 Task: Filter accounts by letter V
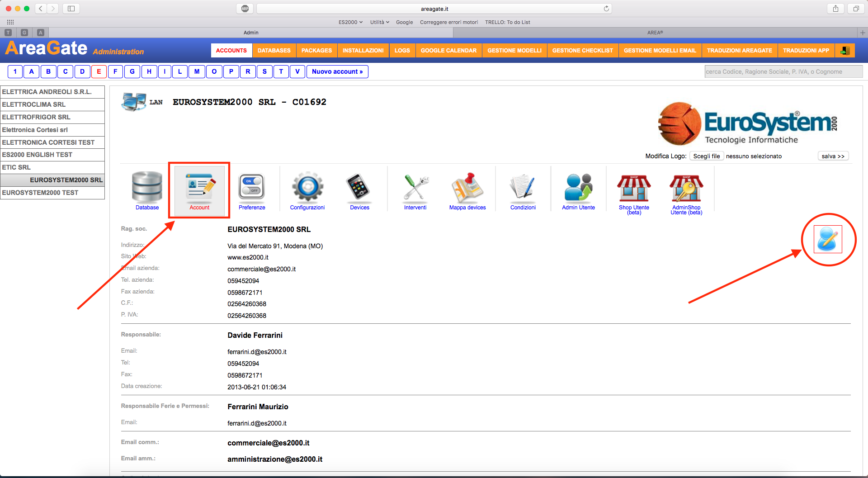[297, 71]
